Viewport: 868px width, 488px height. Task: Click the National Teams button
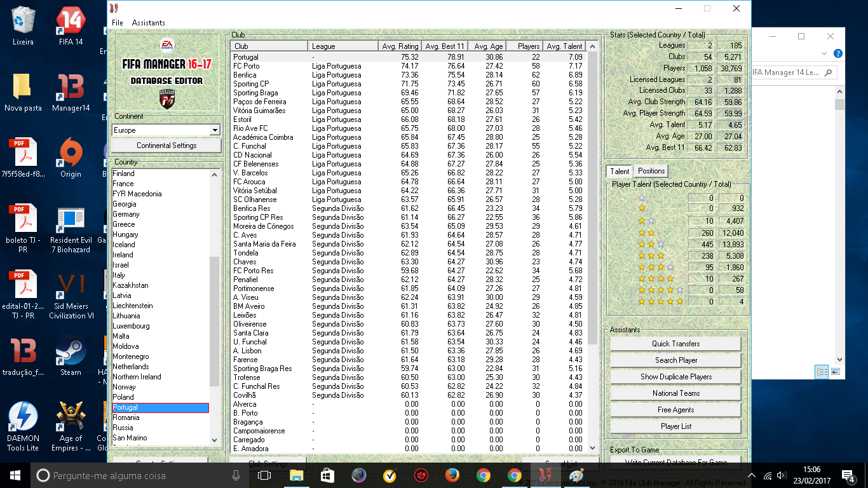[x=675, y=393]
